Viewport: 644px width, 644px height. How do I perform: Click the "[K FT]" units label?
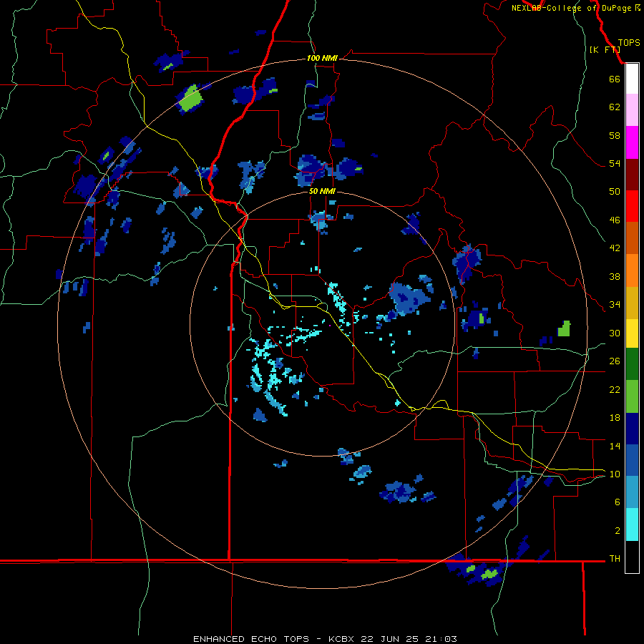tap(605, 49)
